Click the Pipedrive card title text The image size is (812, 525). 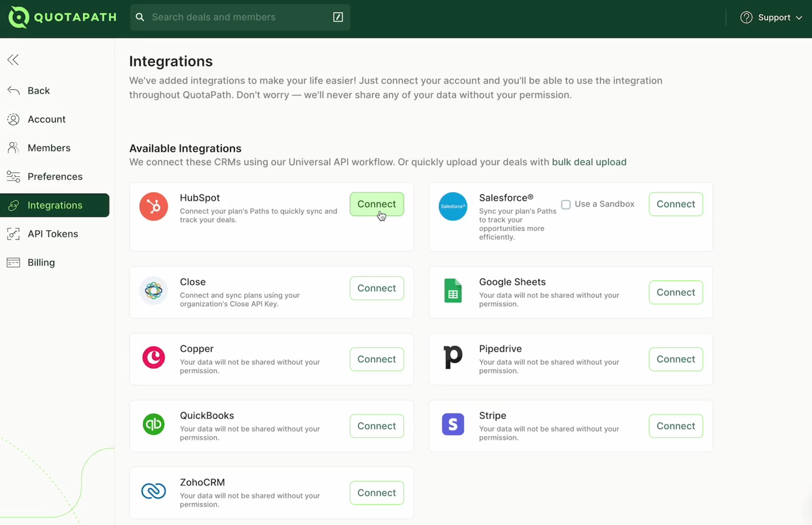500,349
